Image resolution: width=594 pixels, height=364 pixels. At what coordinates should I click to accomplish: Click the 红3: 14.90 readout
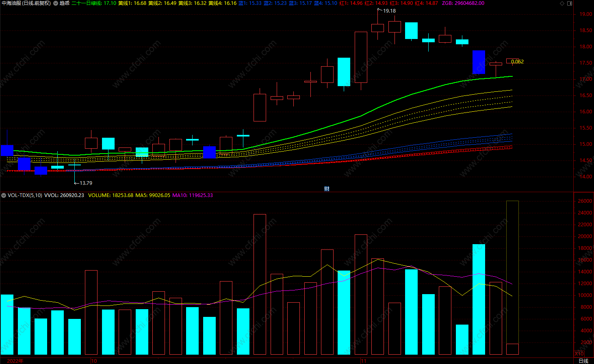tap(401, 3)
